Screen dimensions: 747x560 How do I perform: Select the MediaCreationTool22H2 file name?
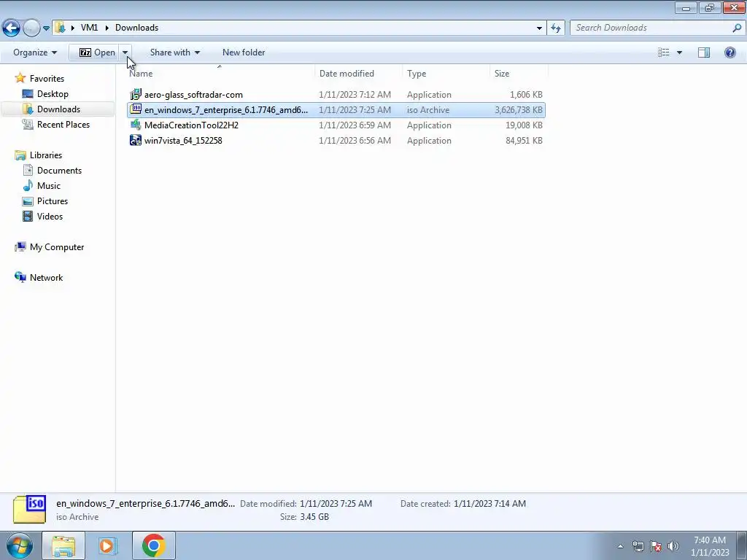pyautogui.click(x=191, y=125)
